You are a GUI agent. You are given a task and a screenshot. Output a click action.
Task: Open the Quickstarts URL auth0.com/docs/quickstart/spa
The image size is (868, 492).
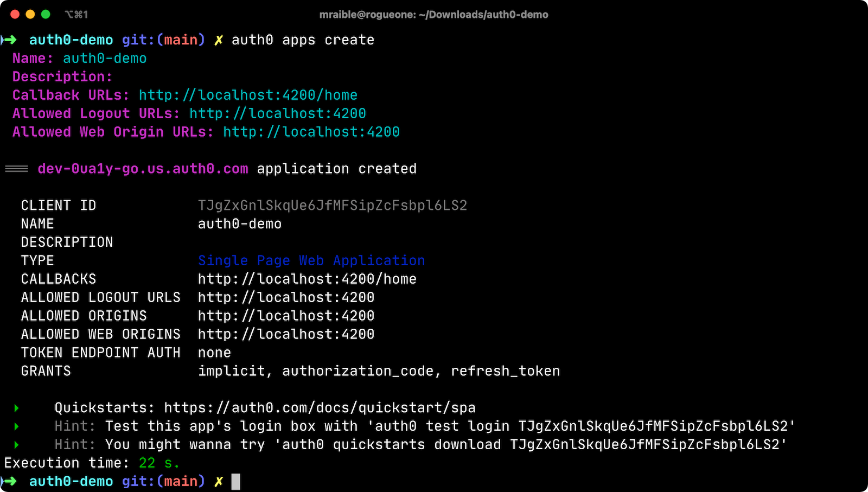(320, 408)
